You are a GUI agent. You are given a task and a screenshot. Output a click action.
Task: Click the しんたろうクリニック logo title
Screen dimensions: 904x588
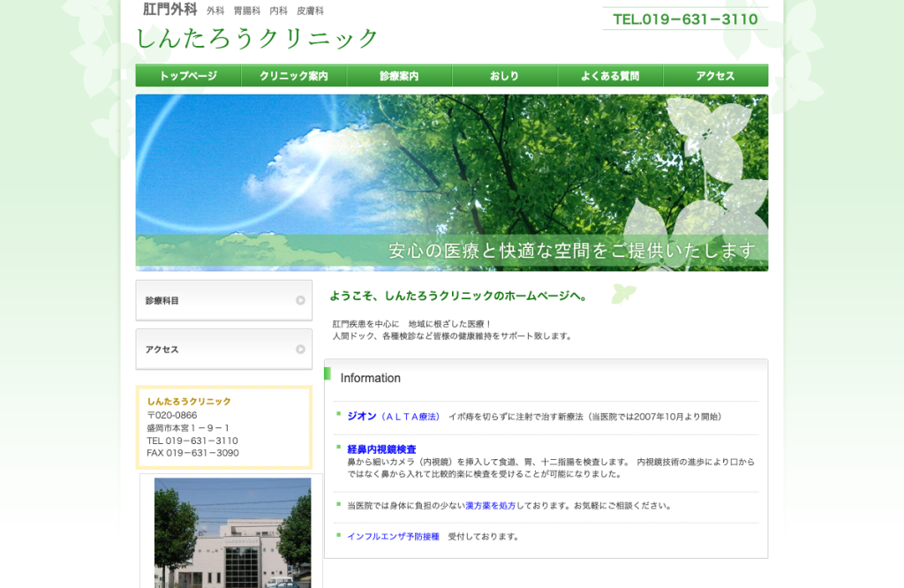(x=257, y=39)
